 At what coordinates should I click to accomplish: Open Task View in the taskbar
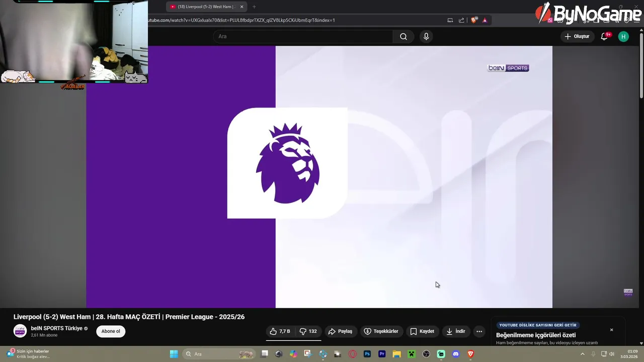coord(265,354)
